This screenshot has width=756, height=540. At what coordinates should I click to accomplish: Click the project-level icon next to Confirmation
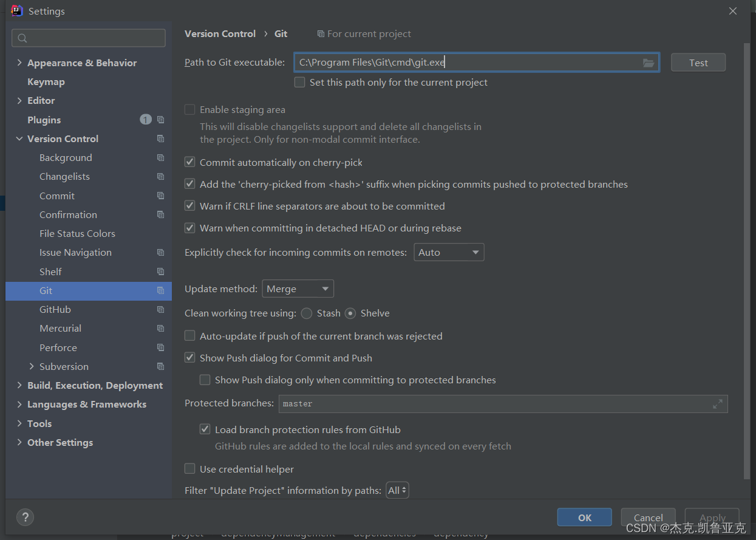click(x=160, y=214)
